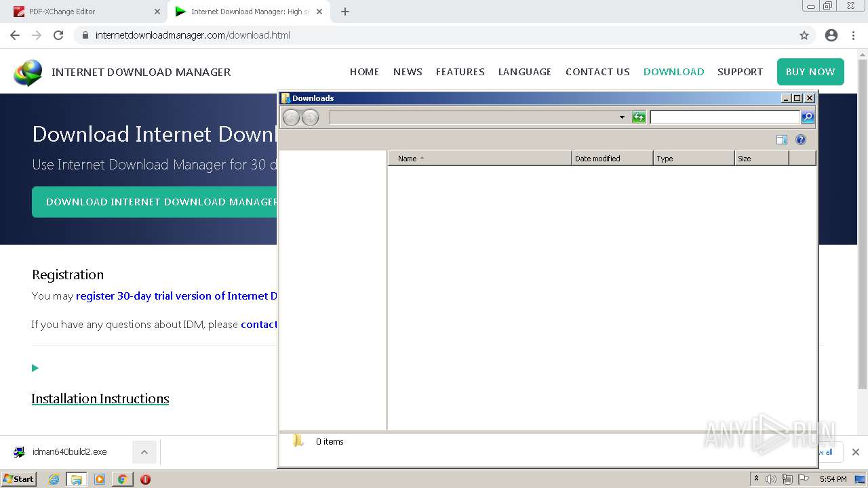The width and height of the screenshot is (868, 488).
Task: Click Download Internet Download Manager green button
Action: (x=155, y=202)
